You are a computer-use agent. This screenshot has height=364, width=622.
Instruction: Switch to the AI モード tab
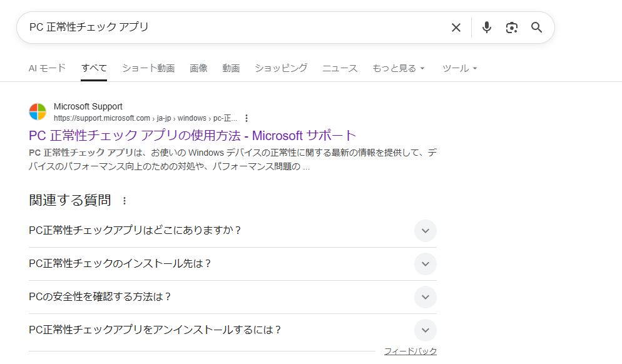(47, 68)
